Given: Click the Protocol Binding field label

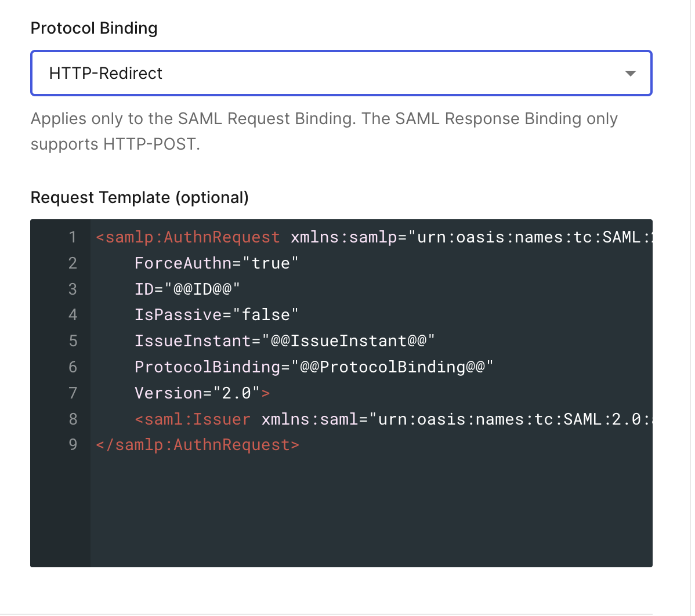Looking at the screenshot, I should click(94, 28).
